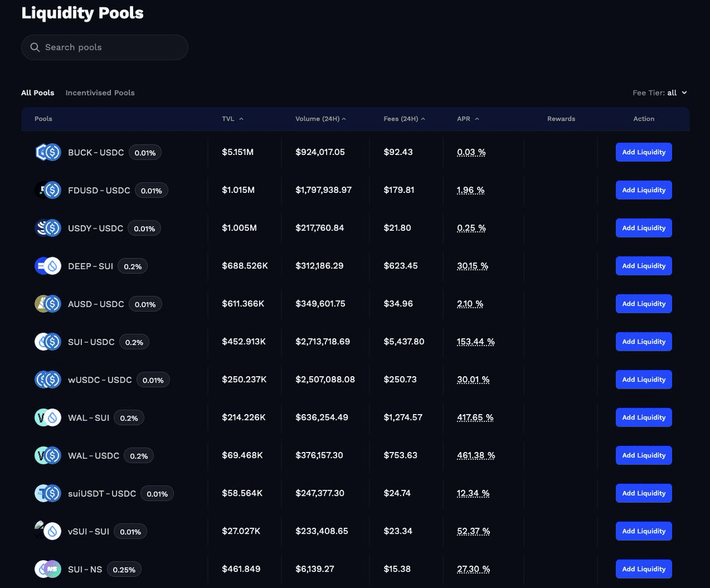The height and width of the screenshot is (588, 710).
Task: Select the suiUSDT-USDC pair icon
Action: pyautogui.click(x=48, y=493)
